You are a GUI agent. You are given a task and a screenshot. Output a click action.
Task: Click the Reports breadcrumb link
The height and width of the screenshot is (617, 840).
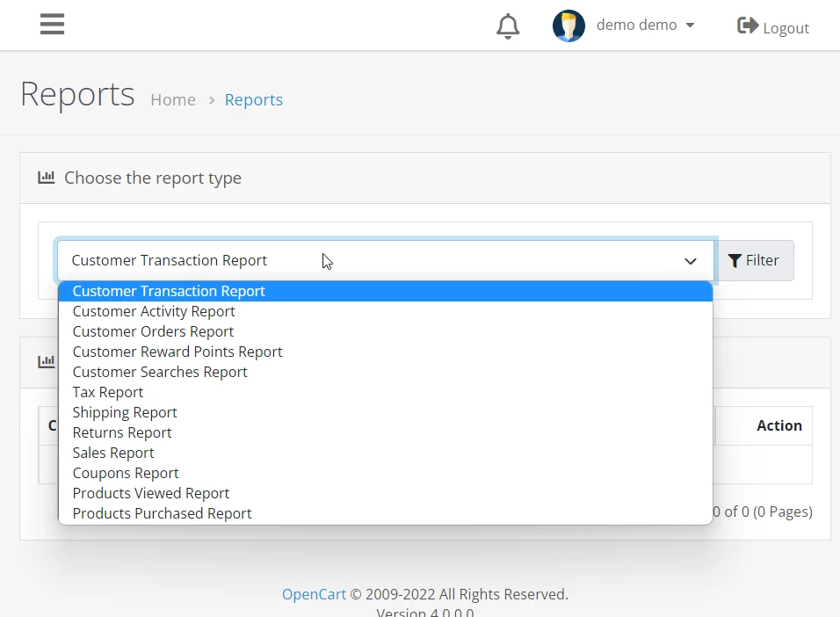pyautogui.click(x=253, y=100)
